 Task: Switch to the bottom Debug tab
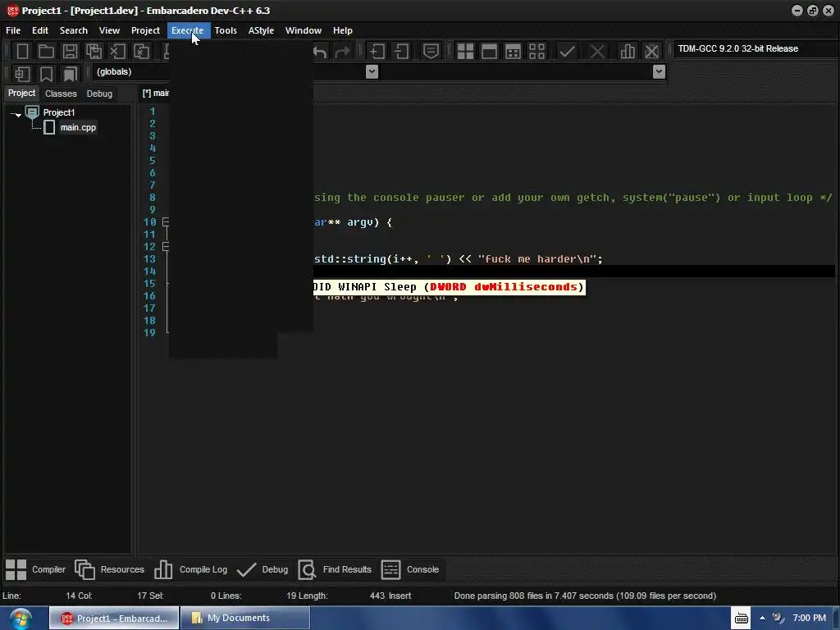click(x=262, y=569)
